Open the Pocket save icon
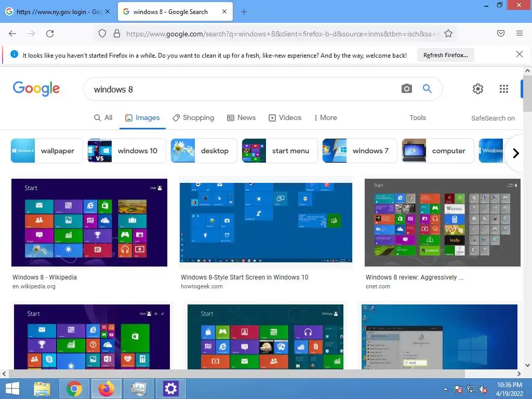 (501, 33)
